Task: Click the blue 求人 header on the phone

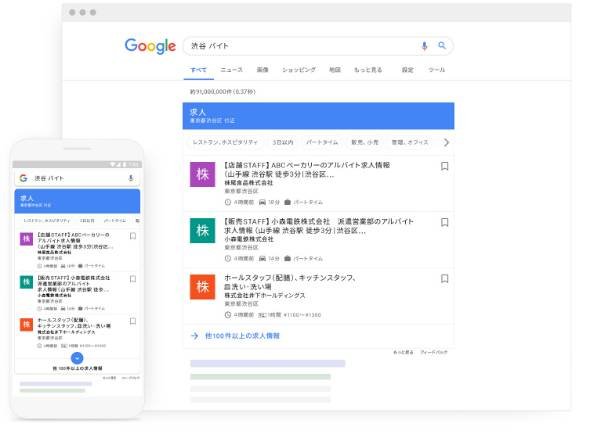Action: [x=77, y=201]
